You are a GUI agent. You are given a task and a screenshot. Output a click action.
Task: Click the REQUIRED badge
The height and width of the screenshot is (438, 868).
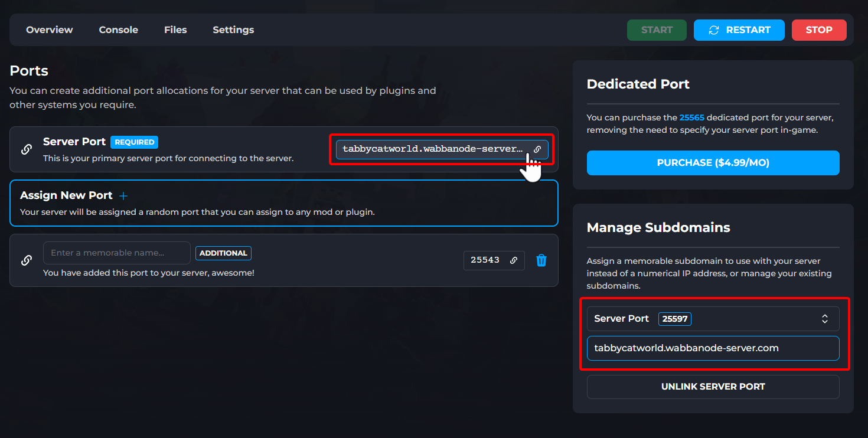[135, 142]
